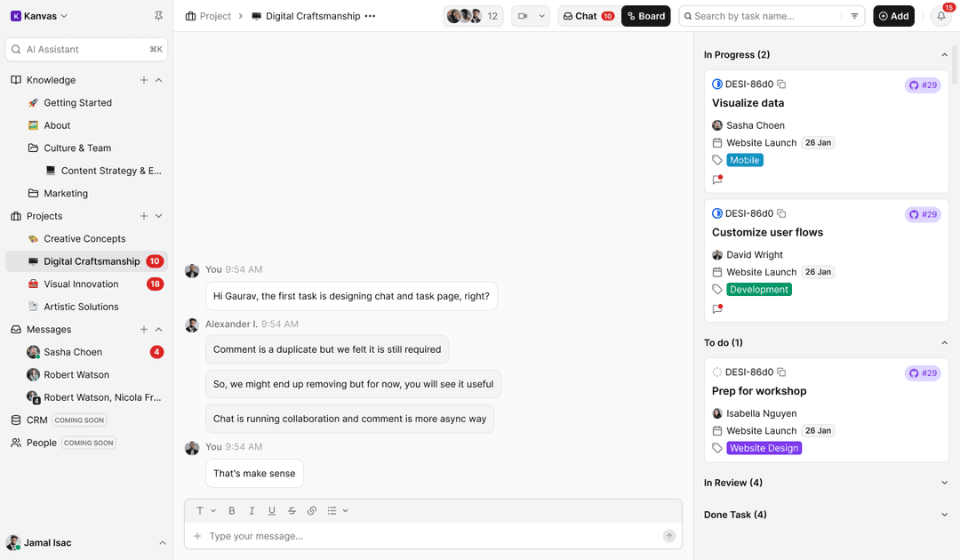Click the flag icon on Visualize data card
Screen dimensions: 960x560
[716, 179]
